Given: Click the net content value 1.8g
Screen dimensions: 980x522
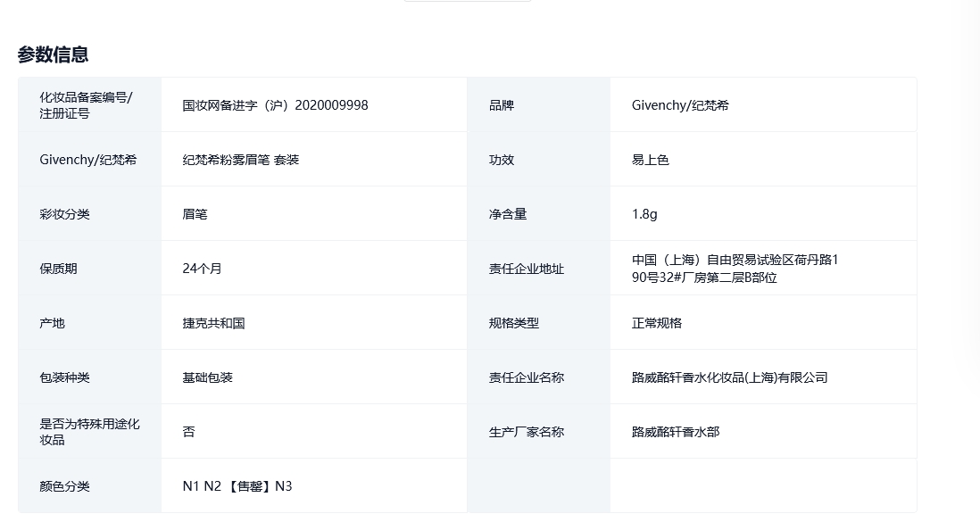Looking at the screenshot, I should click(644, 214).
